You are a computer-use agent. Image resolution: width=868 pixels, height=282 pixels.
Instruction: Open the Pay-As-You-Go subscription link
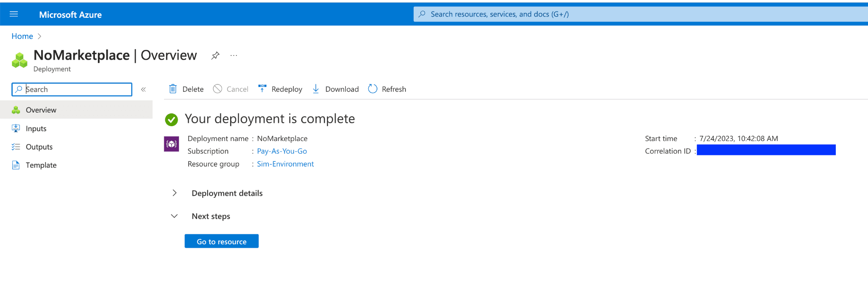coord(282,151)
